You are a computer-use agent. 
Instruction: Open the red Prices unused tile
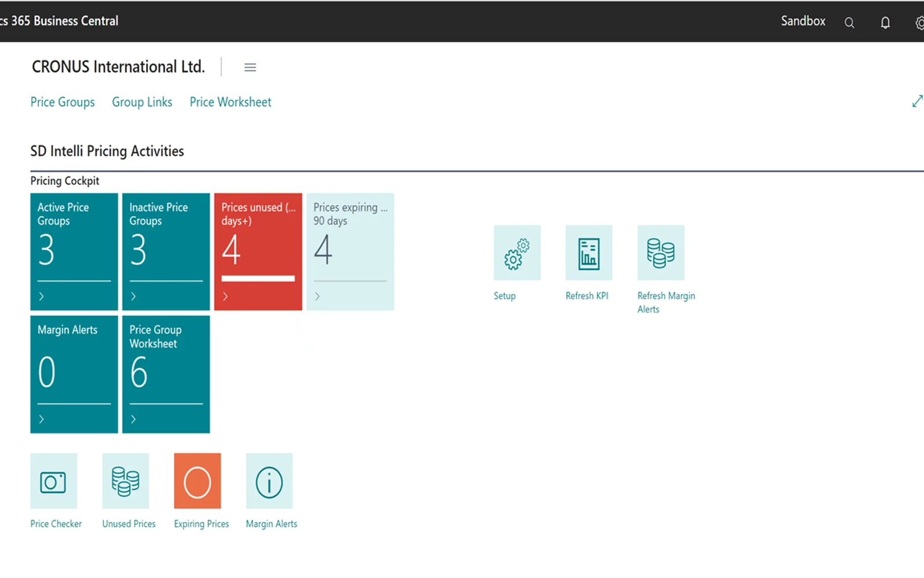[258, 251]
